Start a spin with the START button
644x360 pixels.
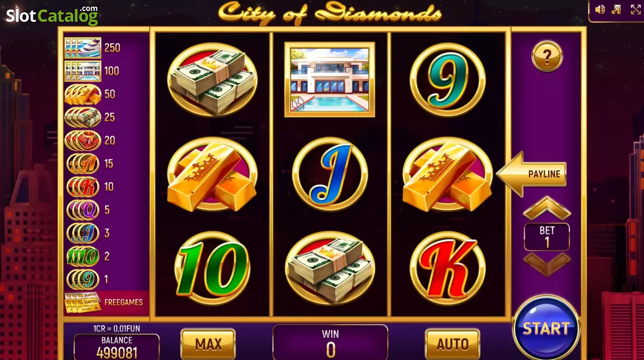click(546, 328)
